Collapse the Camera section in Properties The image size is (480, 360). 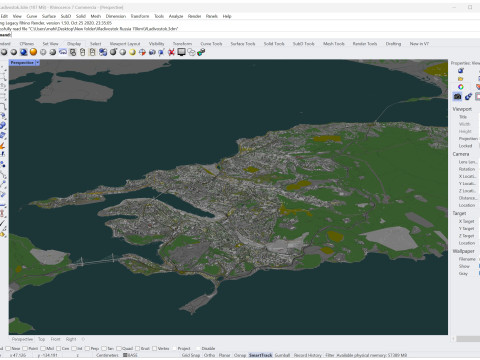(461, 154)
